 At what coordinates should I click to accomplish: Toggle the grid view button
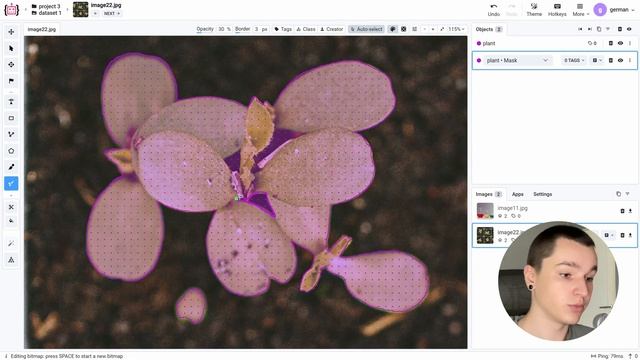pyautogui.click(x=415, y=29)
